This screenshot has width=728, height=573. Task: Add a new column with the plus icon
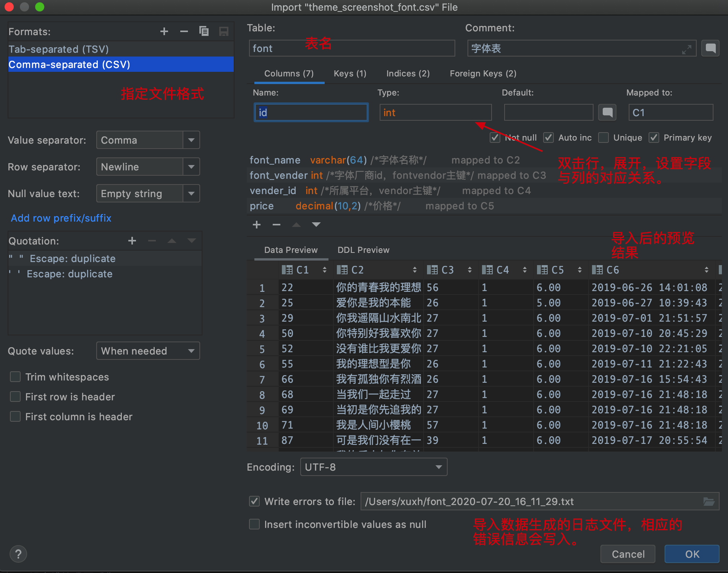tap(257, 225)
